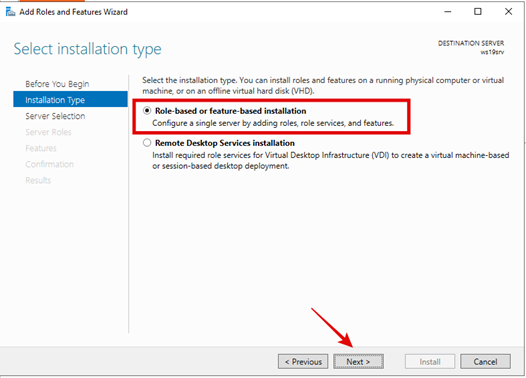Select the Remote Desktop Services installation radio button
This screenshot has width=526, height=378.
click(147, 143)
